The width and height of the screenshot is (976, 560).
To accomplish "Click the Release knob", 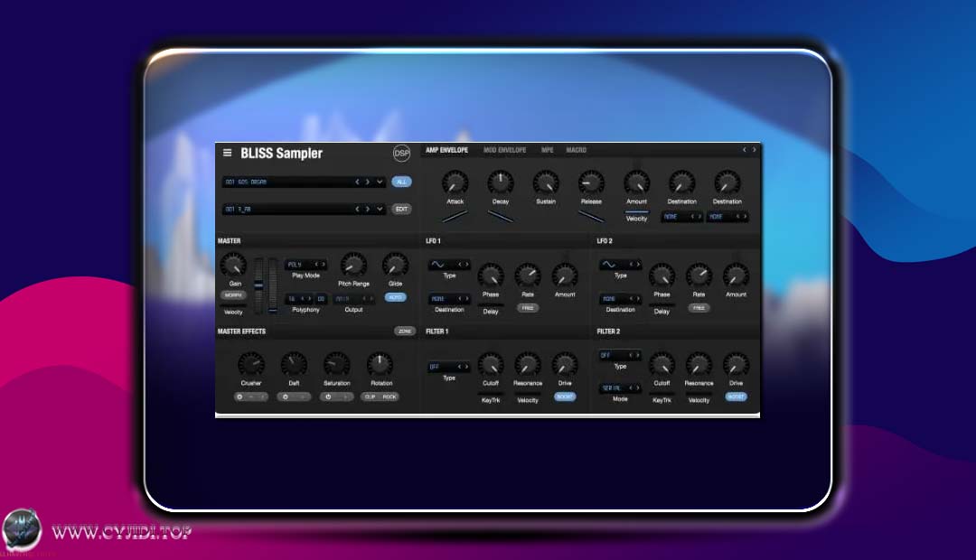I will pos(591,183).
